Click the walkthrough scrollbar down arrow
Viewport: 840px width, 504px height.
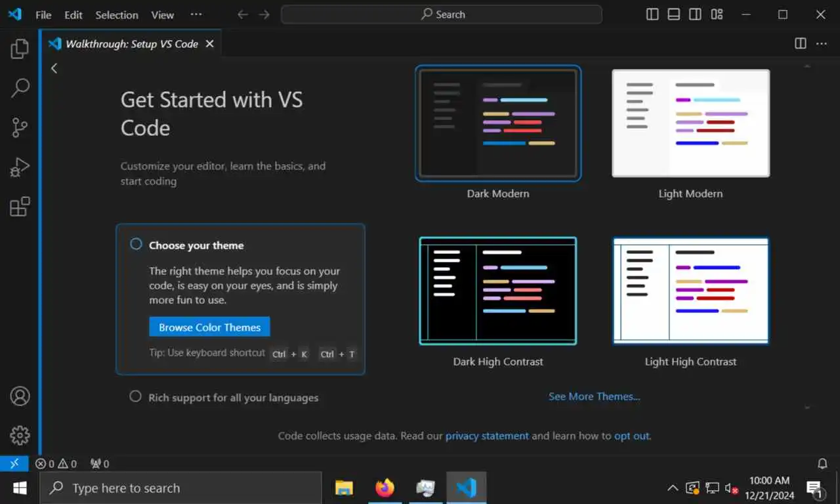807,408
